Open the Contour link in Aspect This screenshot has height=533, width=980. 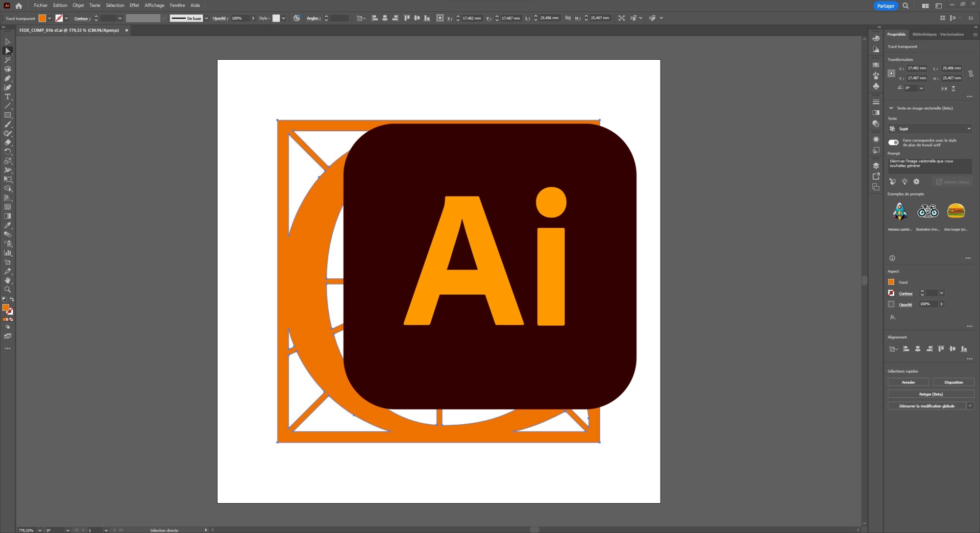click(x=906, y=293)
